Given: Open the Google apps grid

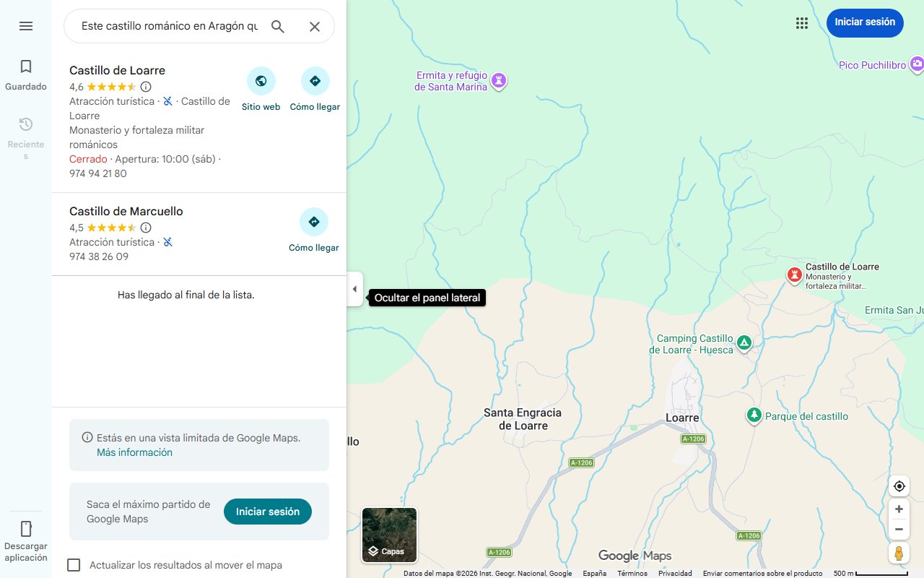Looking at the screenshot, I should (x=801, y=23).
